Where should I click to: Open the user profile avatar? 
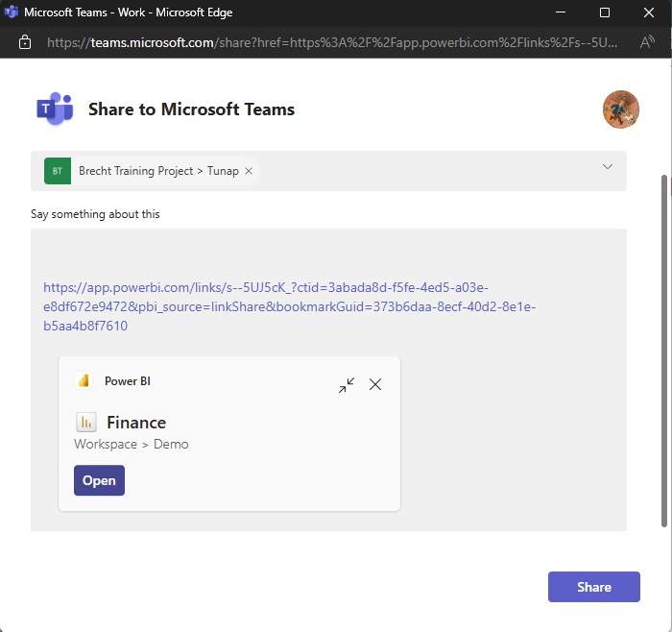tap(620, 109)
